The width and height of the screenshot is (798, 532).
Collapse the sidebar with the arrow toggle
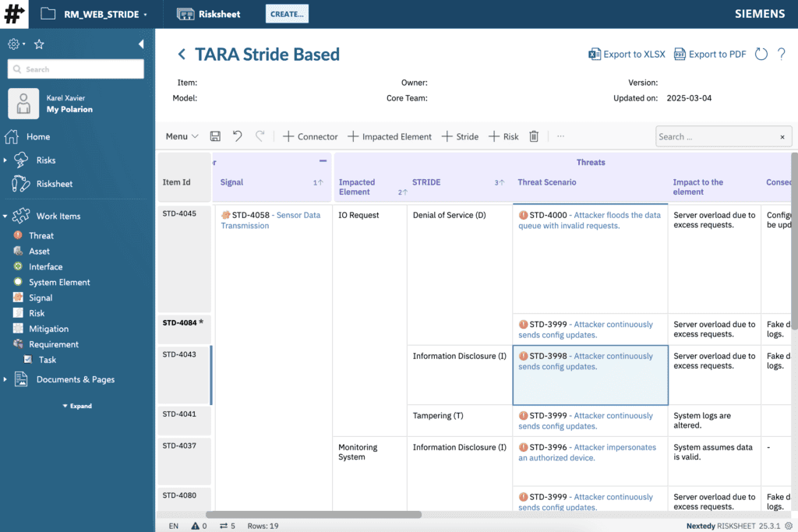point(141,44)
